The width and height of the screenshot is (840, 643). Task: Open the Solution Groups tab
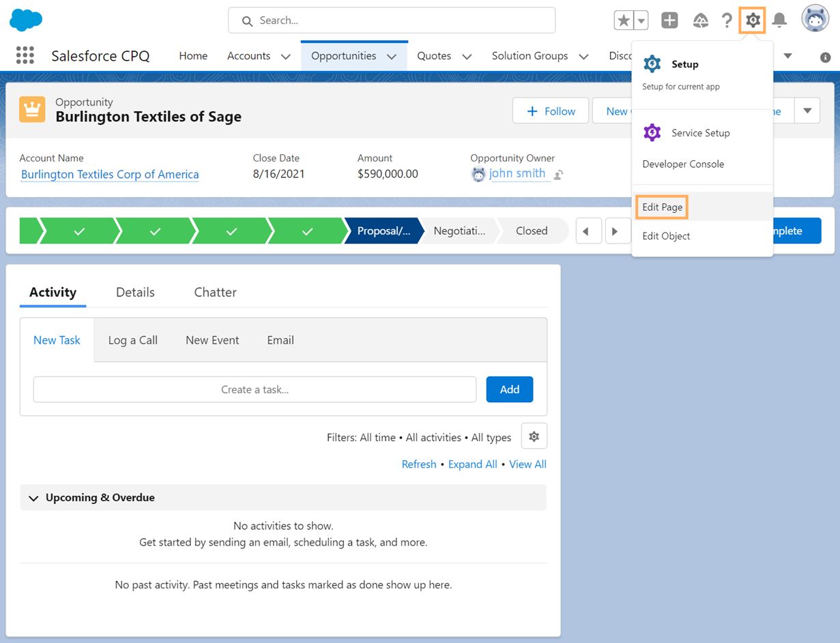[x=530, y=56]
